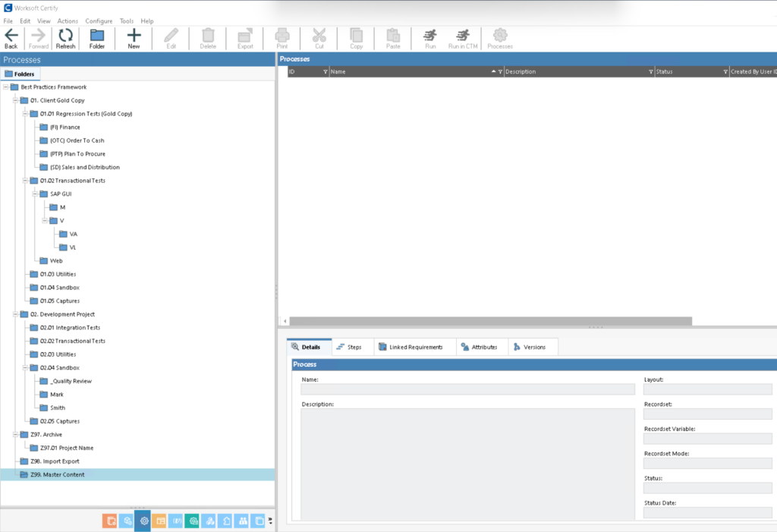Select the highlighted gear Processes navigation icon
Viewport: 777px width, 532px height.
coord(143,521)
